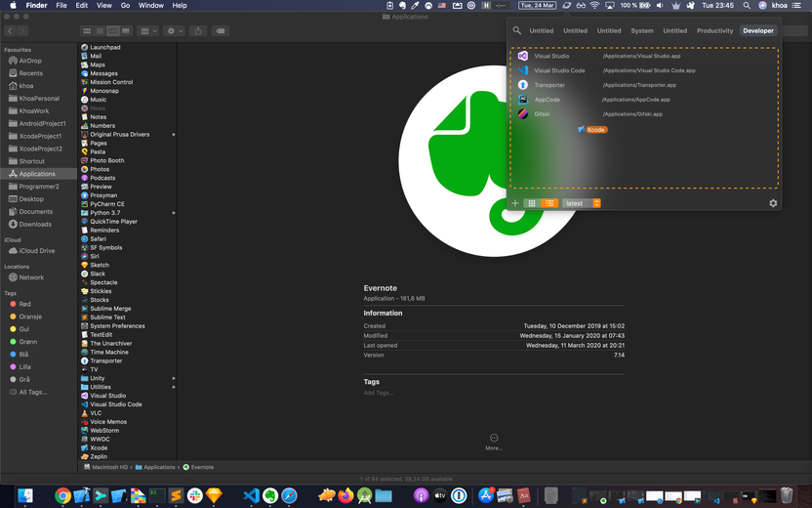Select the Productivity tab in popup
This screenshot has width=812, height=508.
pos(714,30)
